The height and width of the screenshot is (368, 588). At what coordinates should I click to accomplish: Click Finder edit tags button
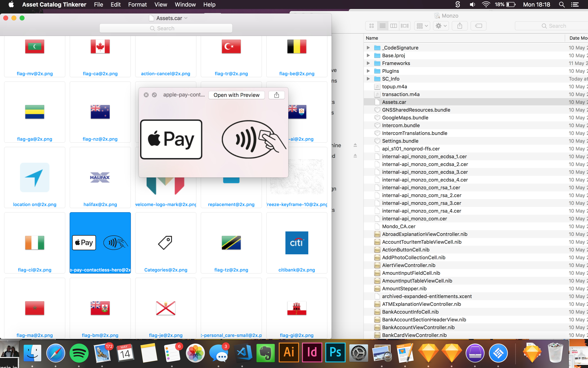(x=478, y=26)
